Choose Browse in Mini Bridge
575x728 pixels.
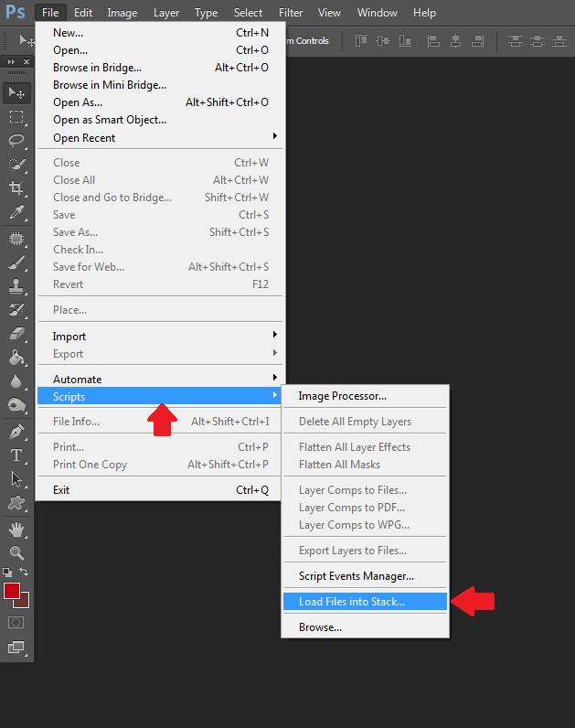tap(160, 85)
